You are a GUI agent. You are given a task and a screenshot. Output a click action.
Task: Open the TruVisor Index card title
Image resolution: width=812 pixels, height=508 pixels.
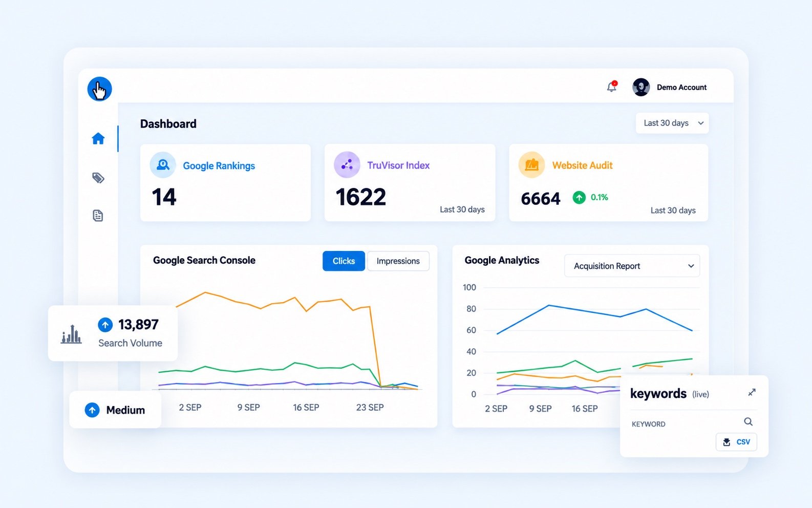tap(398, 165)
